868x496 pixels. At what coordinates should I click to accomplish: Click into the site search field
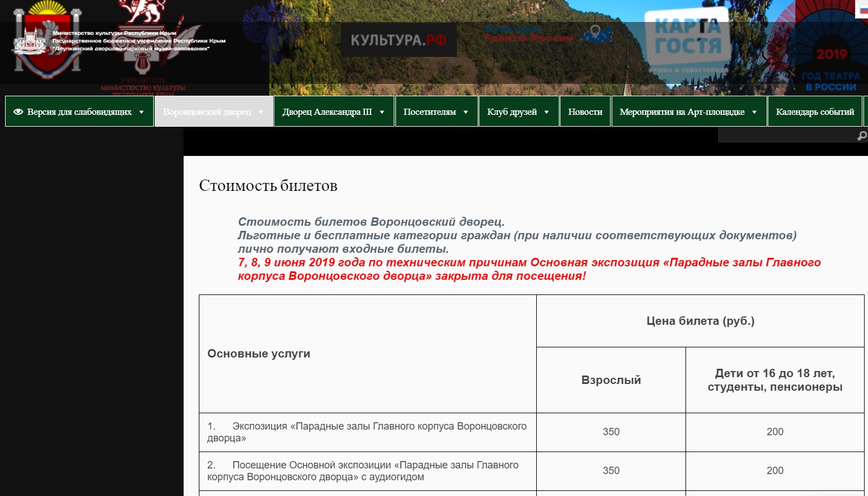(786, 136)
